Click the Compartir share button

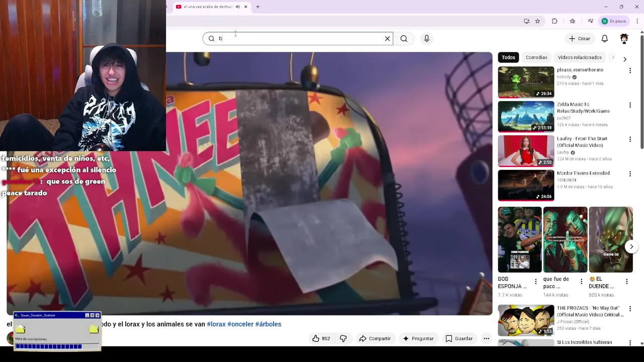click(x=374, y=338)
